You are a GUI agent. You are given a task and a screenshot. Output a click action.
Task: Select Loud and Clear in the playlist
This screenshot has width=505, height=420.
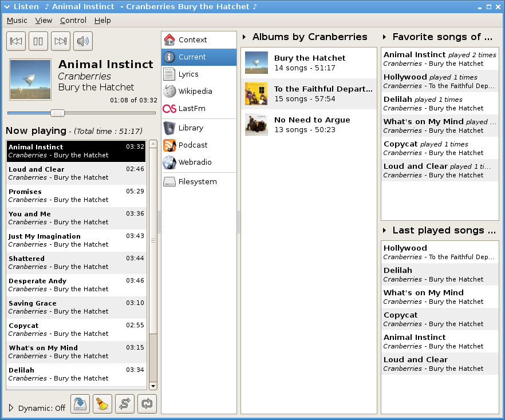click(x=76, y=173)
